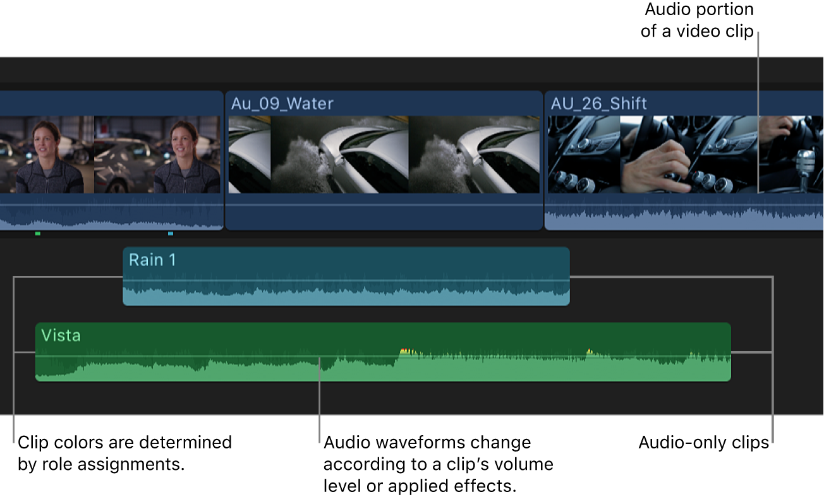
Task: Click the 'Audio-only clips' callout label
Action: 703,443
